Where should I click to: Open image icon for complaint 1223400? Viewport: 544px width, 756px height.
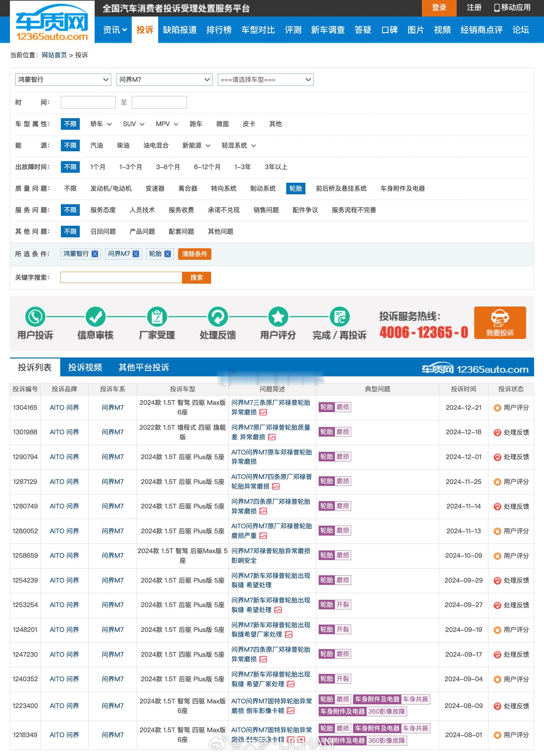291,711
